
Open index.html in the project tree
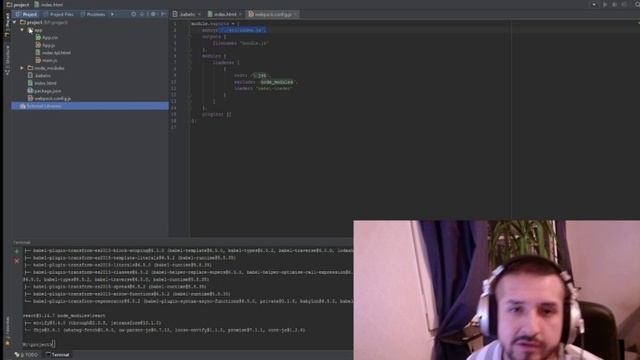(42, 83)
